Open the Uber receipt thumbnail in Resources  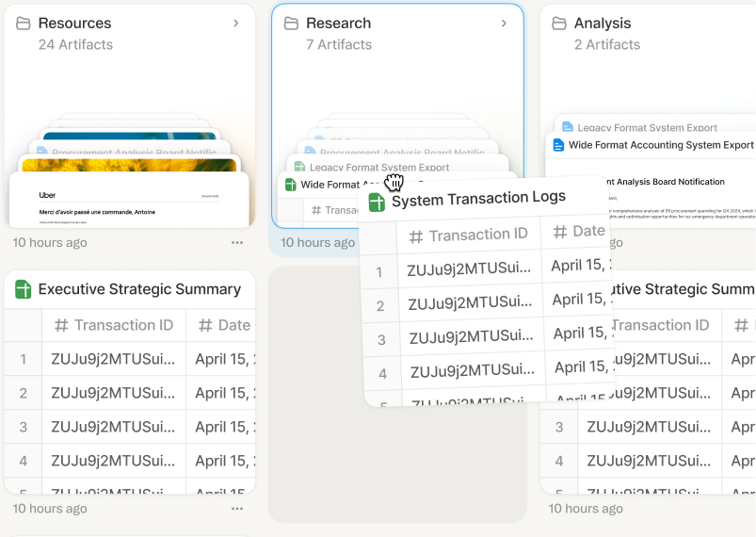point(130,202)
